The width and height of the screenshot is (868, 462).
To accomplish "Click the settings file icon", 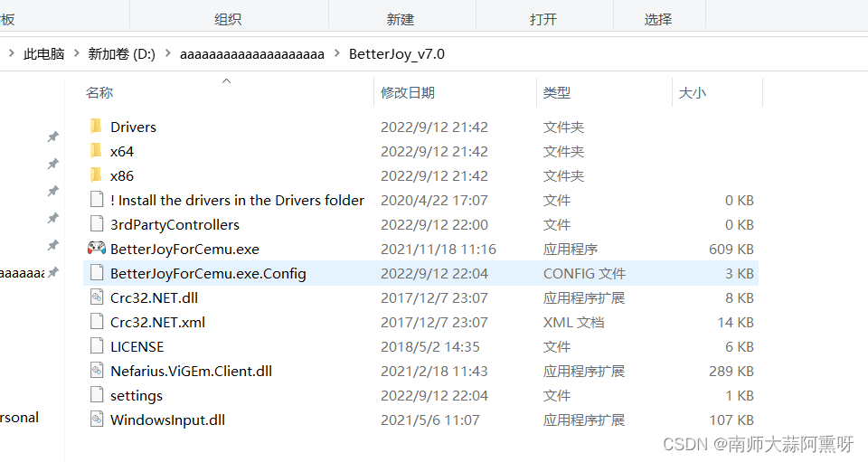I will (97, 395).
